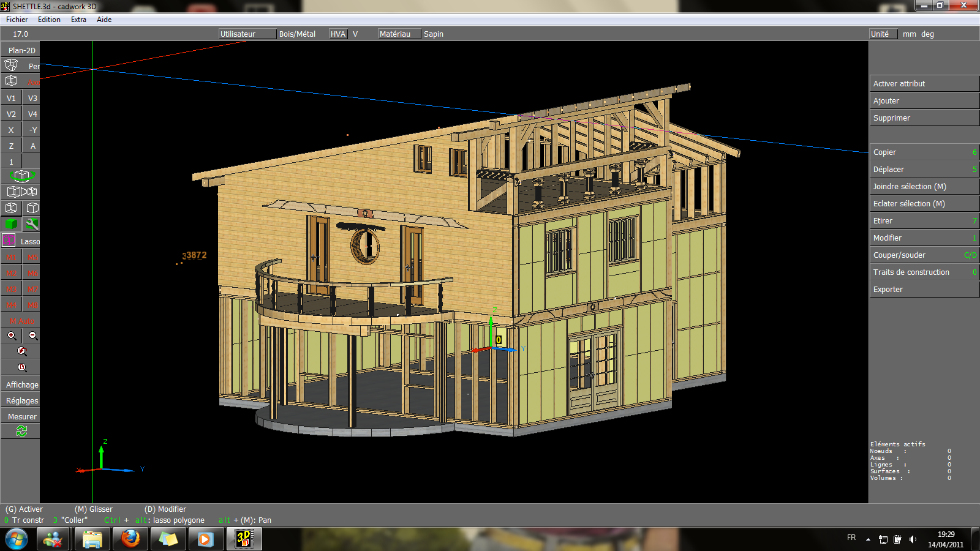The height and width of the screenshot is (551, 980).
Task: Open the Extra menu
Action: [x=78, y=20]
